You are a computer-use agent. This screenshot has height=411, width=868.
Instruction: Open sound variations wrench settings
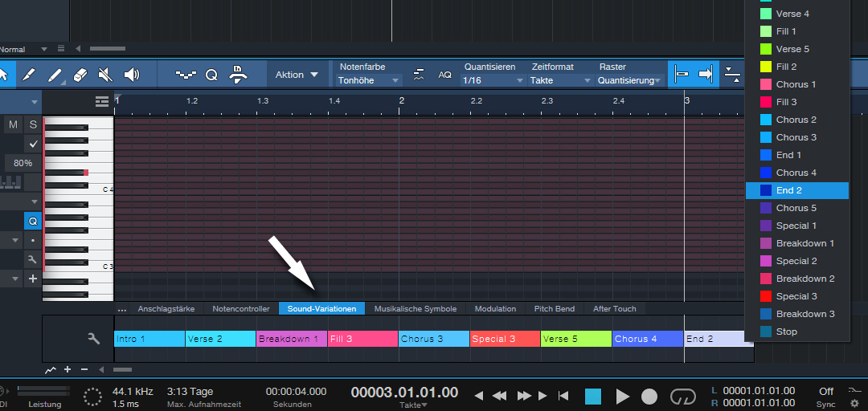(93, 339)
